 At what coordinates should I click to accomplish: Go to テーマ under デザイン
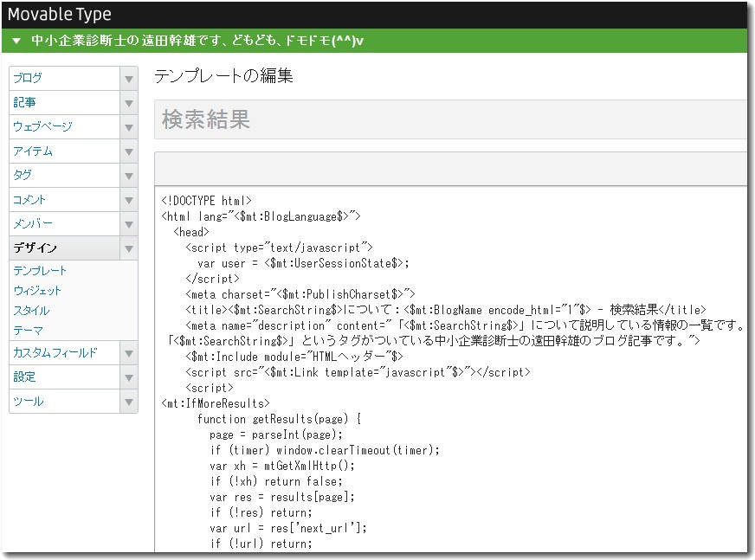(x=28, y=331)
